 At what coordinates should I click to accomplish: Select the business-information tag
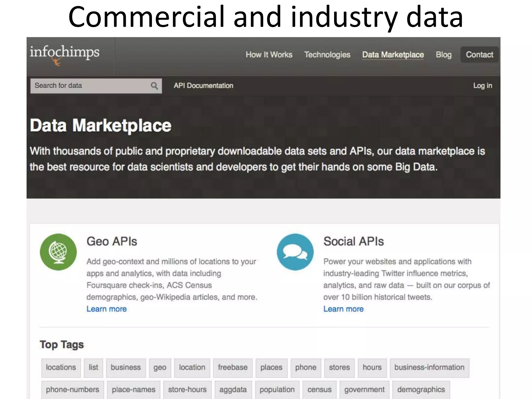point(429,368)
